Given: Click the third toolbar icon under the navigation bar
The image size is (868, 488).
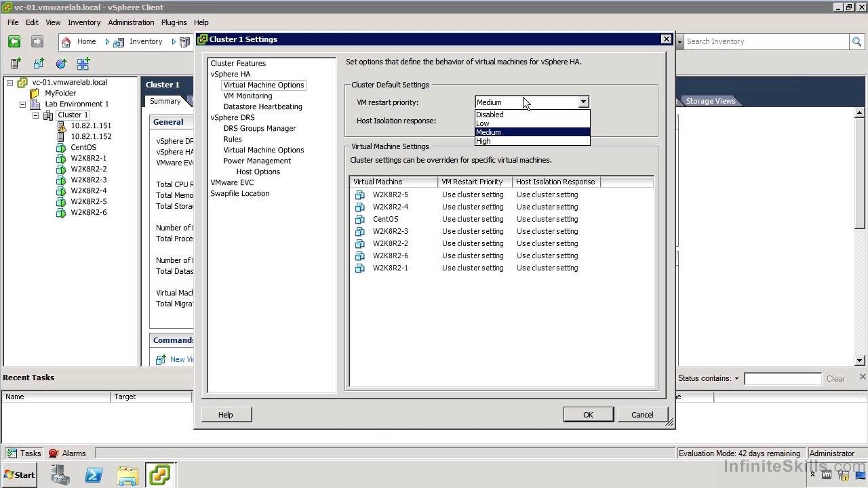Looking at the screenshot, I should [x=61, y=64].
